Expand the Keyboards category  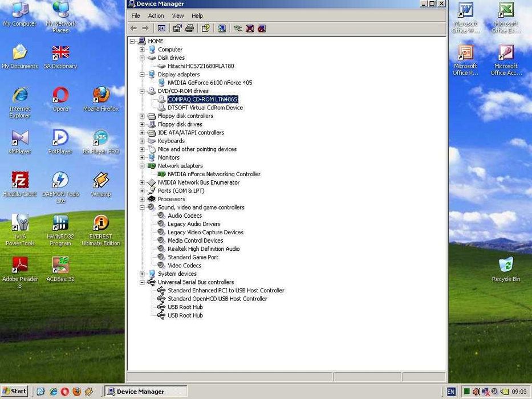click(x=142, y=141)
